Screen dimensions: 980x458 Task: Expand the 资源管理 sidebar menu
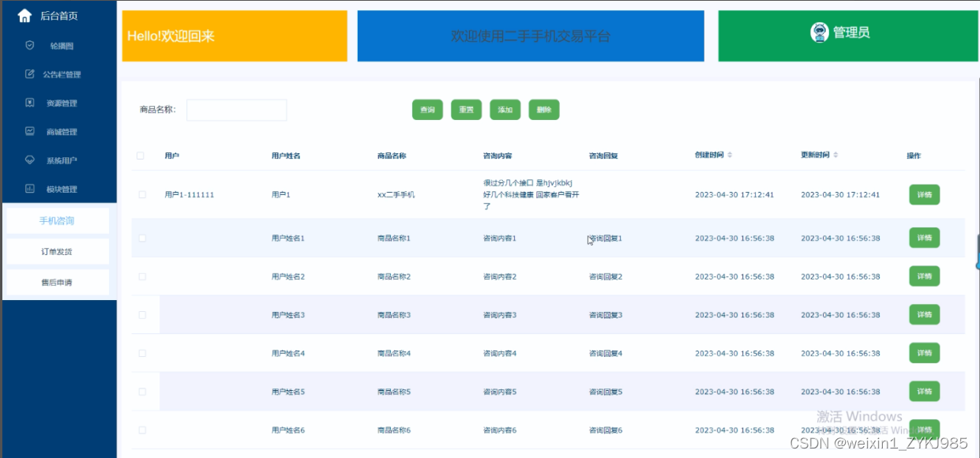pyautogui.click(x=58, y=103)
